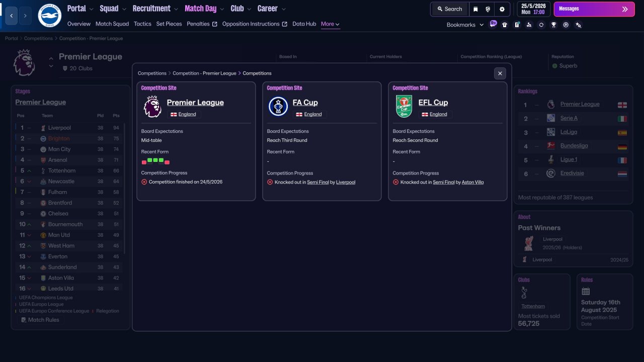Image resolution: width=644 pixels, height=362 pixels.
Task: Click the circular arrows bookmark icon
Action: (541, 25)
